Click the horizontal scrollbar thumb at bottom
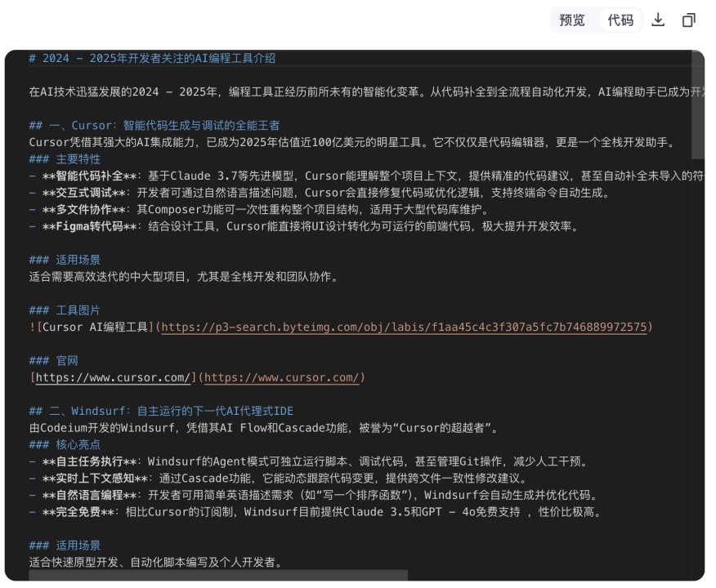The image size is (716, 588). click(x=218, y=575)
